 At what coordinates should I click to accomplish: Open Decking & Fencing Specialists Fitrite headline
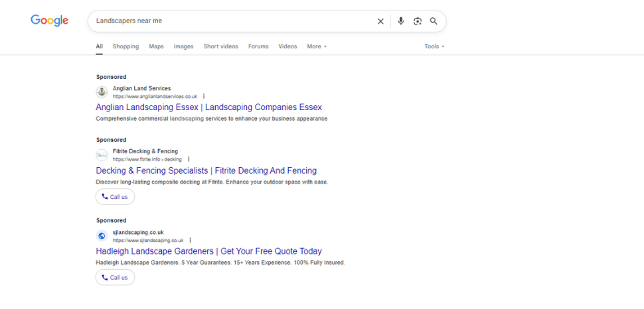click(206, 170)
